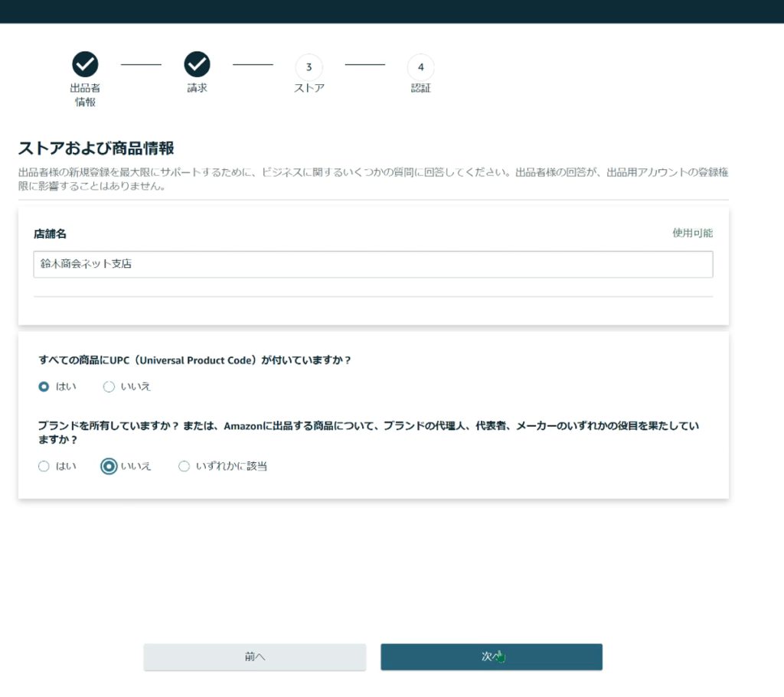The image size is (784, 697).
Task: Click the 店舗名 field label
Action: click(x=50, y=234)
